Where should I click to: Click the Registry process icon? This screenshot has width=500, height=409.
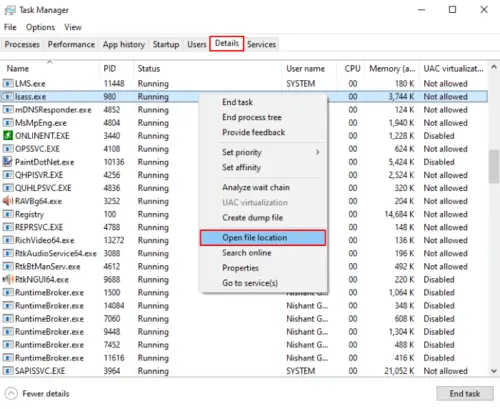pos(8,214)
